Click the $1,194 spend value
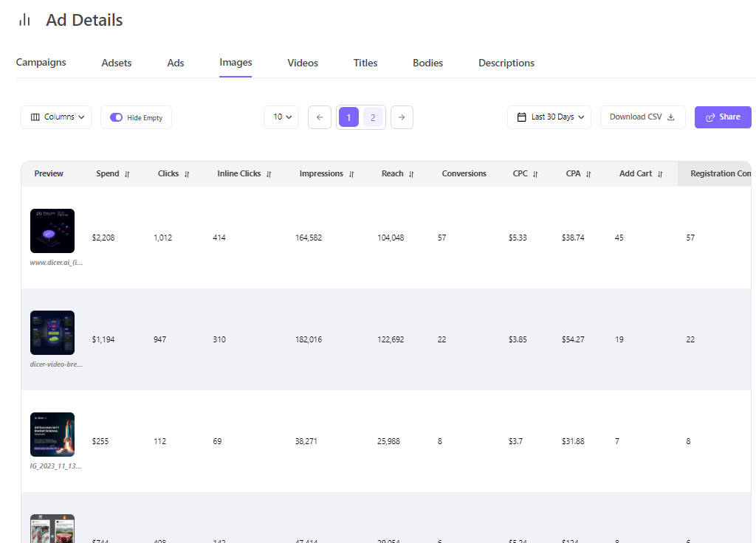This screenshot has width=756, height=543. (x=103, y=339)
